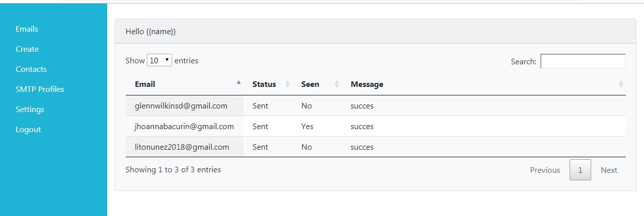The width and height of the screenshot is (644, 216).
Task: Select the jhoannabacurin@gmail.com email cell
Action: click(185, 127)
